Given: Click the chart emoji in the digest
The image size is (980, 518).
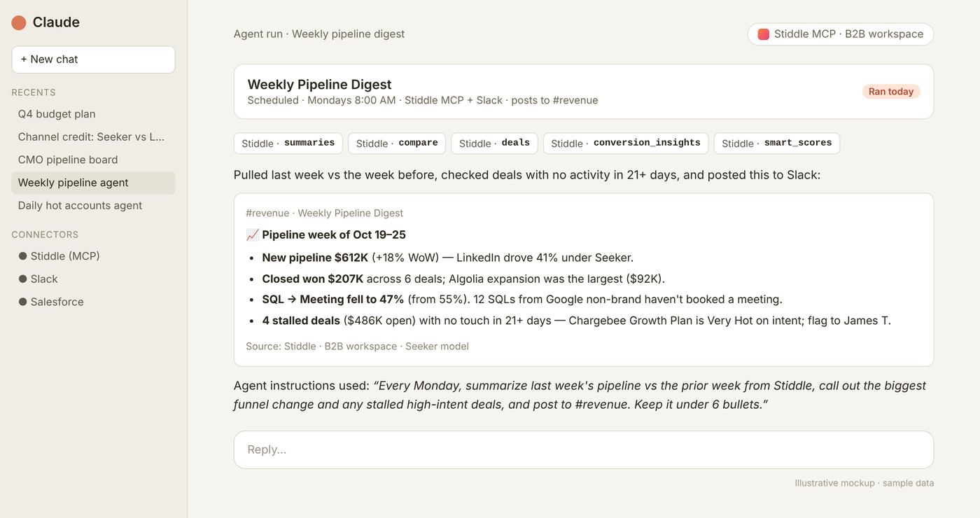Looking at the screenshot, I should [x=253, y=234].
